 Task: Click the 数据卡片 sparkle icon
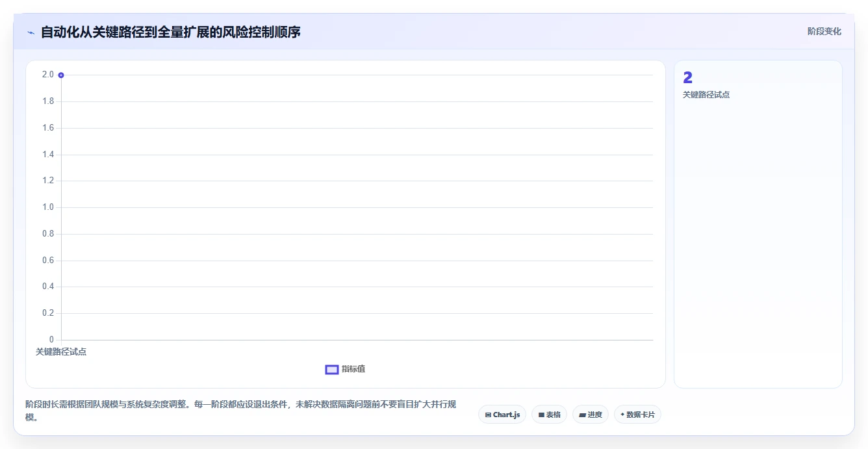[x=622, y=415]
